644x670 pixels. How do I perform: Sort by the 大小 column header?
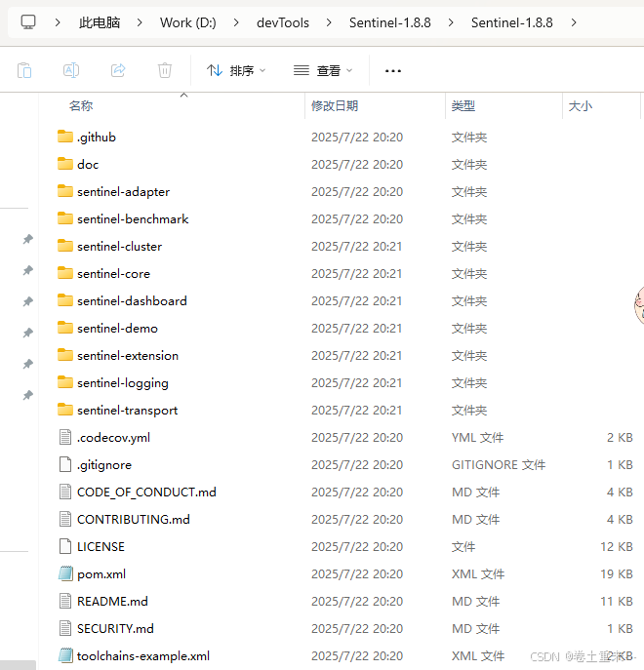tap(581, 105)
